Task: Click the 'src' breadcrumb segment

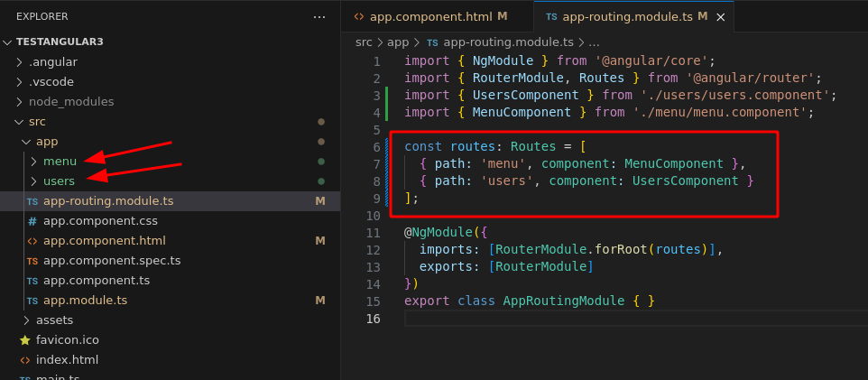Action: point(364,42)
